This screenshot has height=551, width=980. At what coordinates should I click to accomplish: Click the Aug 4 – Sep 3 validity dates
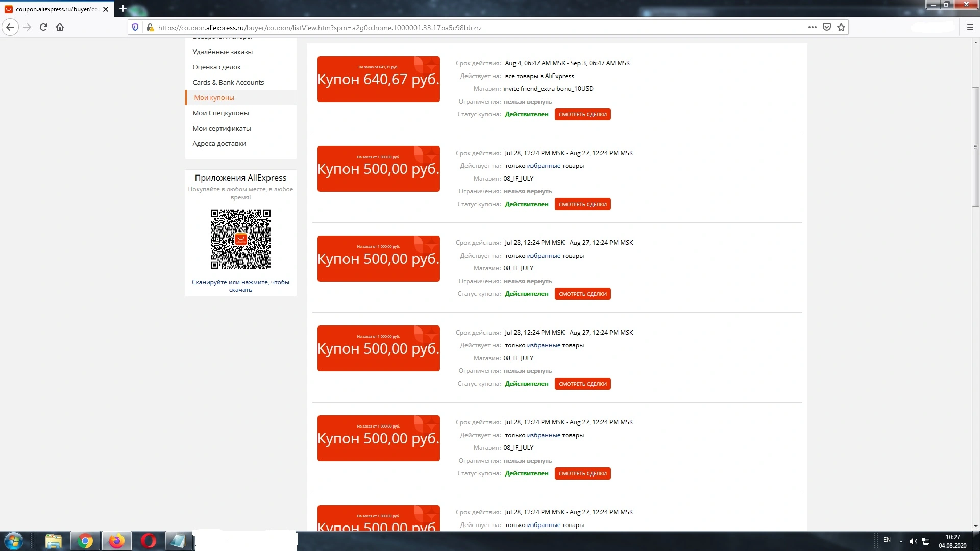(x=568, y=63)
